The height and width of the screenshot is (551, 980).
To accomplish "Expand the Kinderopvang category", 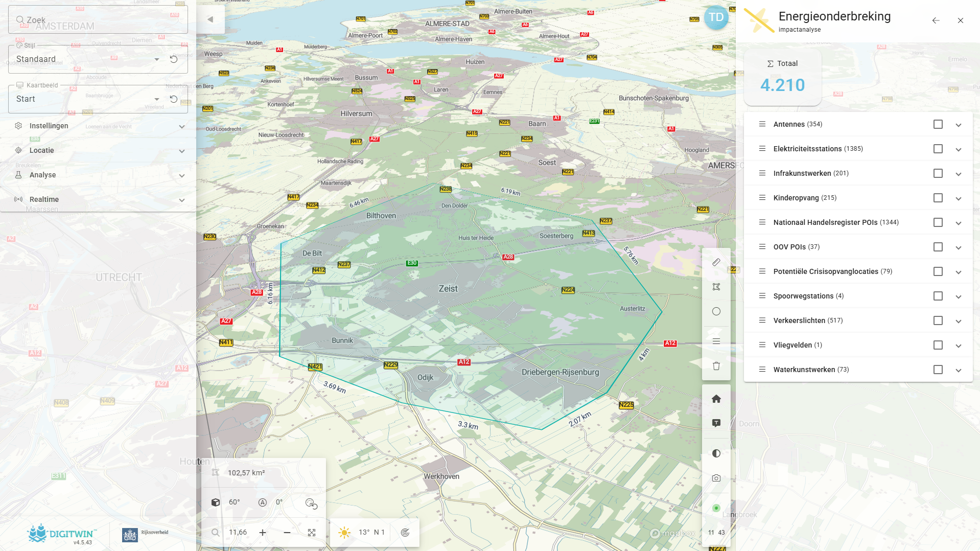I will [958, 198].
